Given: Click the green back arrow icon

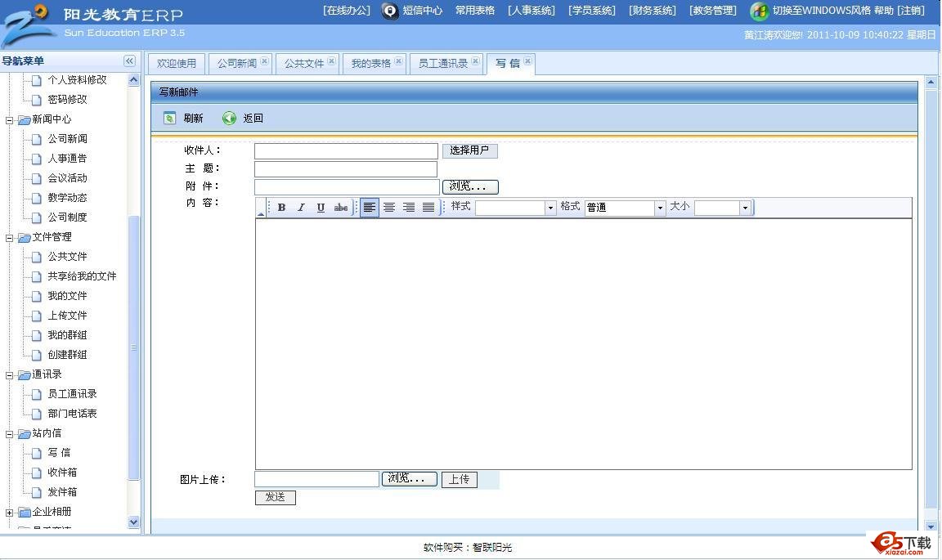Looking at the screenshot, I should (x=230, y=119).
